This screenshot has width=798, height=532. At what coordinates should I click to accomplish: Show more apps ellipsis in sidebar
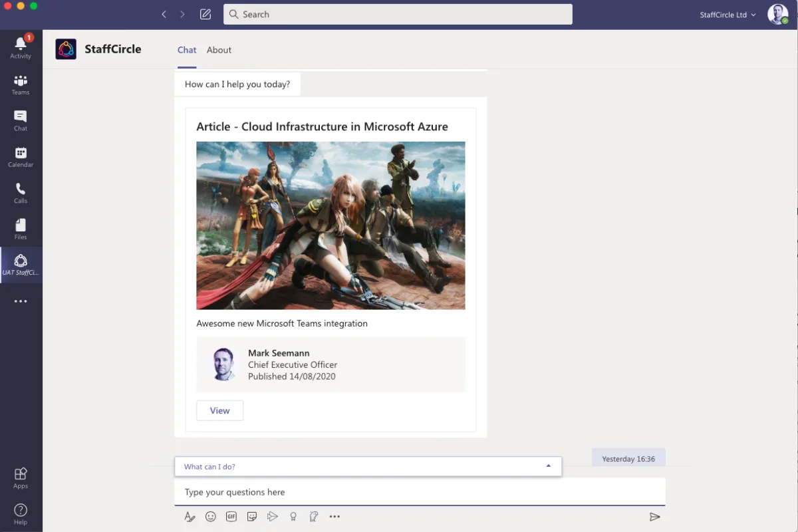pyautogui.click(x=21, y=301)
